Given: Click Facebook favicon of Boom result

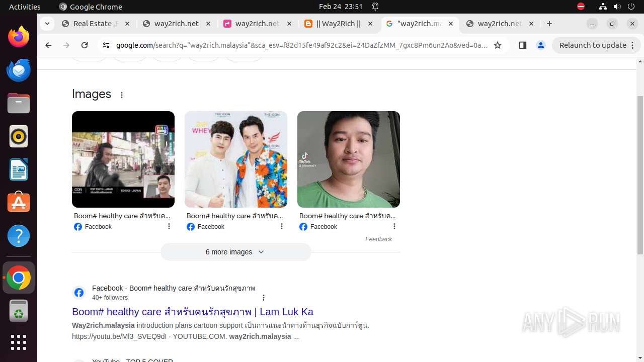Looking at the screenshot, I should click(79, 293).
